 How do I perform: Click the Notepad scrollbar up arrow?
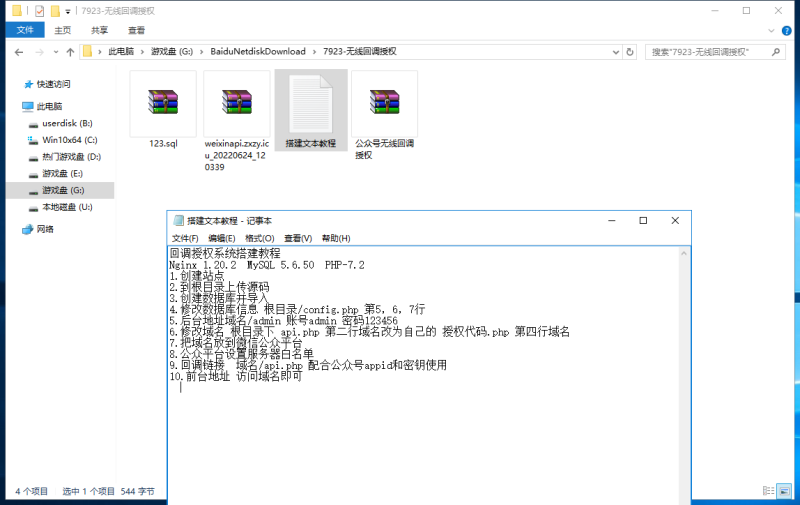coord(684,253)
